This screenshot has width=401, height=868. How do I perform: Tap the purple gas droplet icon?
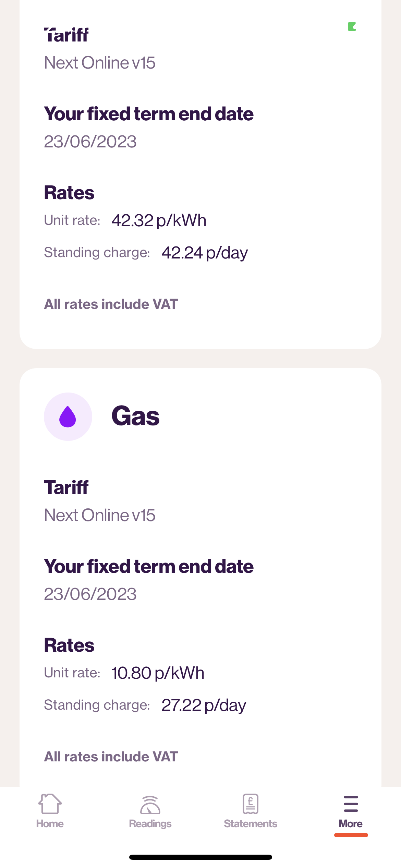pos(68,417)
